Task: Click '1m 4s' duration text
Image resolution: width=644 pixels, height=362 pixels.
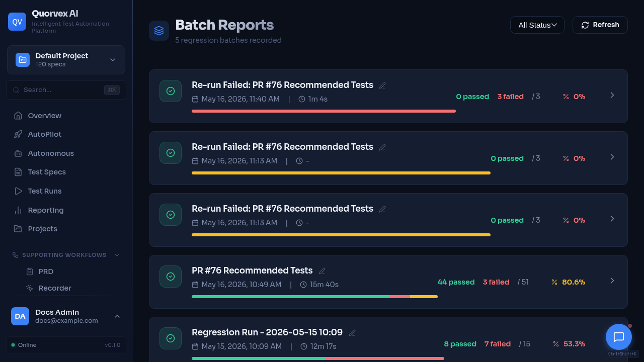Action: (318, 99)
